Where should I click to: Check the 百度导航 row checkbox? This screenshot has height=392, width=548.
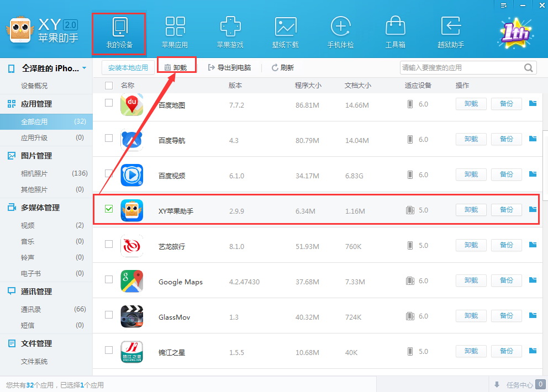click(109, 138)
